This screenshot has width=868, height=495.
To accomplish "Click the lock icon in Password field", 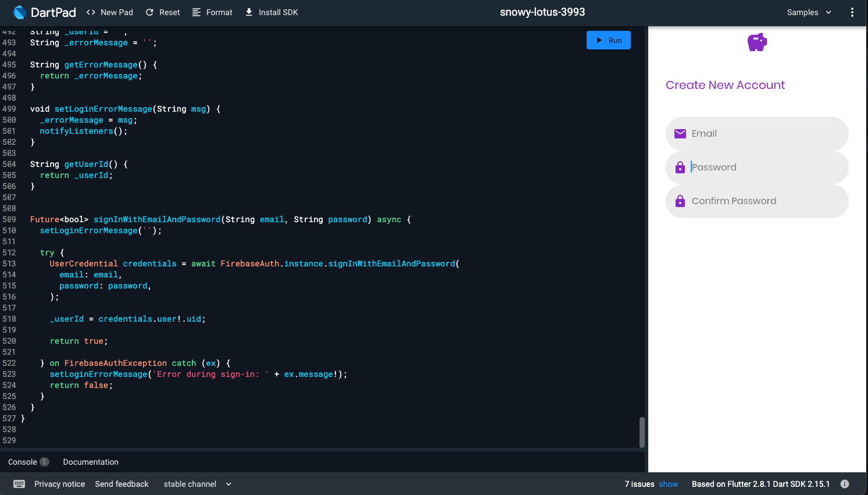I will pyautogui.click(x=680, y=168).
